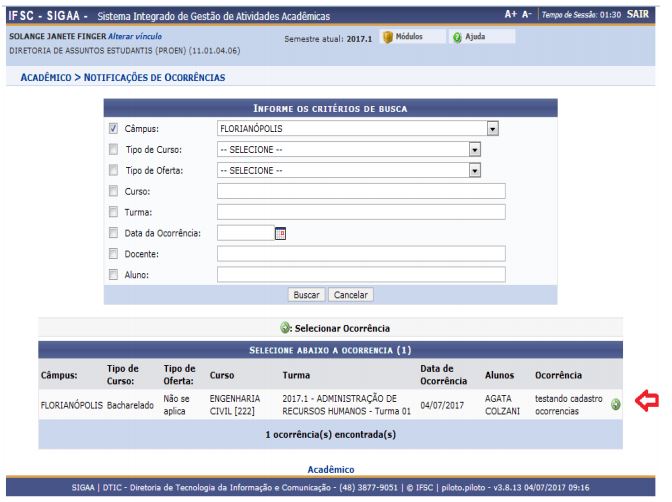Click the Acadêmico footer link

pos(335,469)
